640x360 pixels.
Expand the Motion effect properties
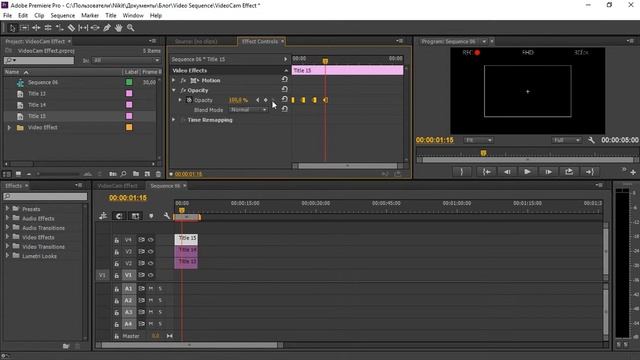[x=174, y=80]
